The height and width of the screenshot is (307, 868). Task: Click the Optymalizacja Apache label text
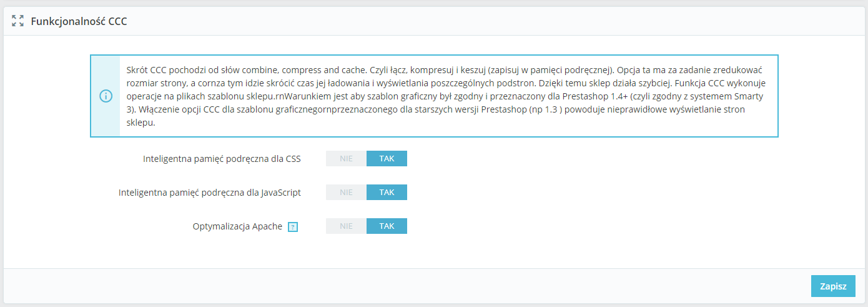[x=237, y=226]
